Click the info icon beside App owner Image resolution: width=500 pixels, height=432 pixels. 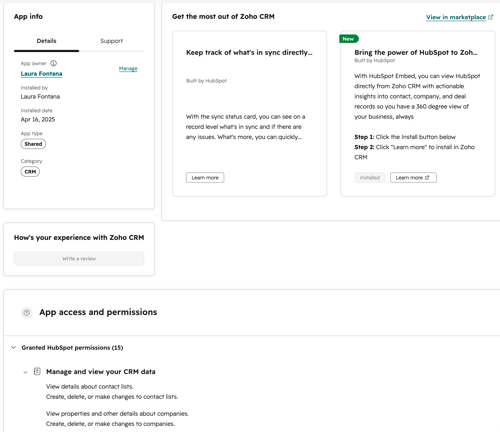pos(53,63)
